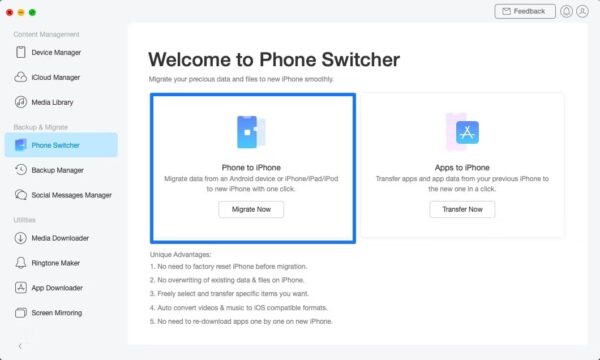Open the Feedback button
Viewport: 600px width, 360px height.
point(525,11)
